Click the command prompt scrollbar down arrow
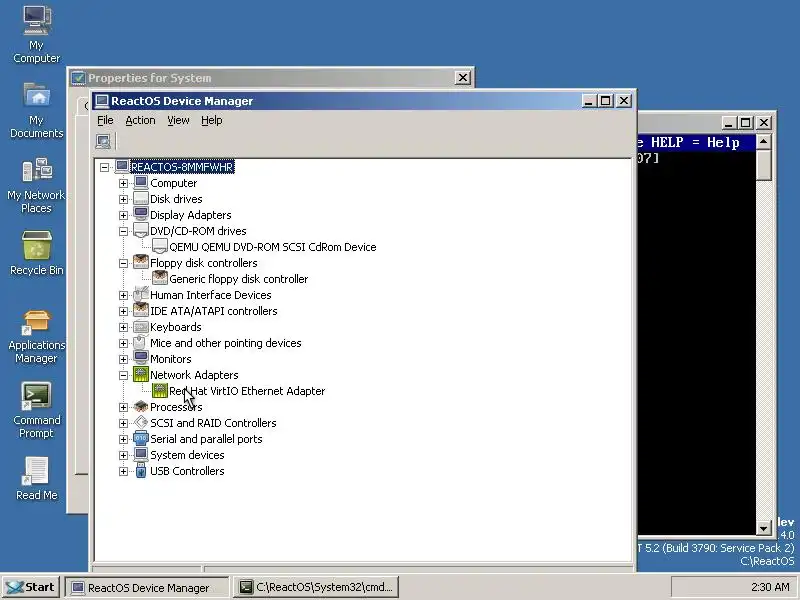The width and height of the screenshot is (800, 600). [x=763, y=528]
